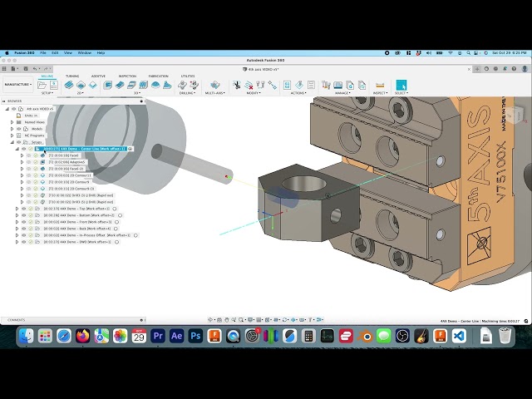
Task: Open the File menu in menu bar
Action: click(43, 53)
